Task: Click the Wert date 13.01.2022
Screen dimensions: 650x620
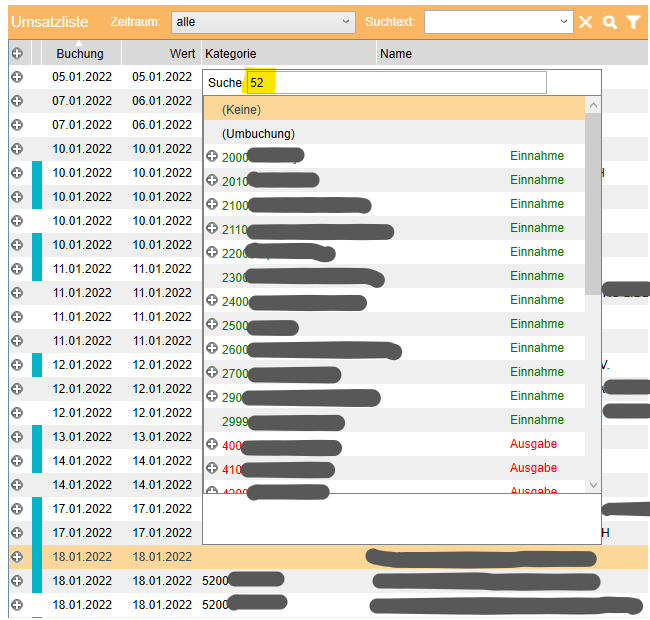Action: coord(162,436)
